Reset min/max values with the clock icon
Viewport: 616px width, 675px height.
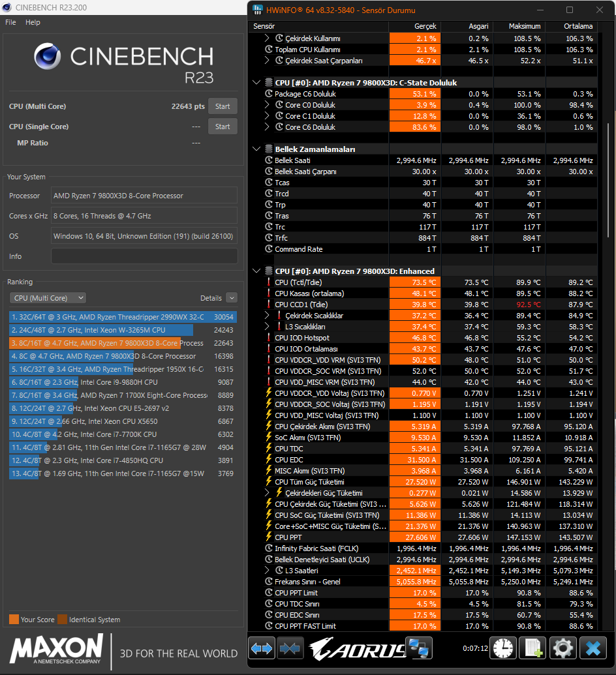503,648
